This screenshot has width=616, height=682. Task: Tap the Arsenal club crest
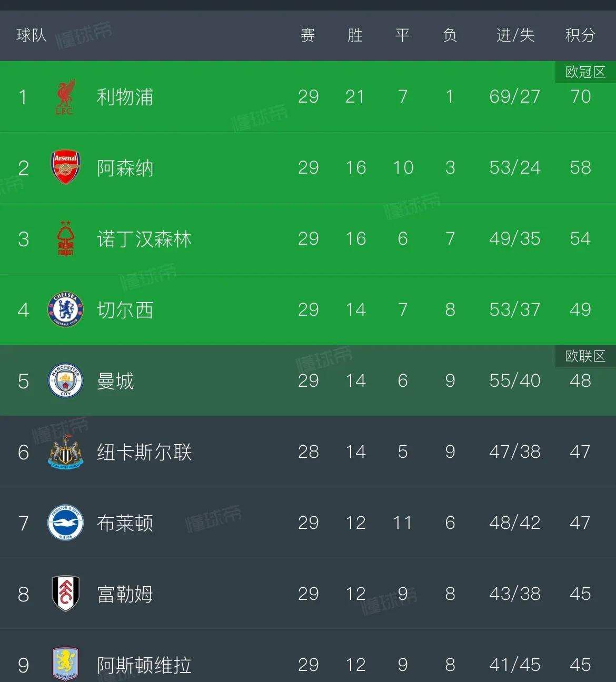pos(66,167)
